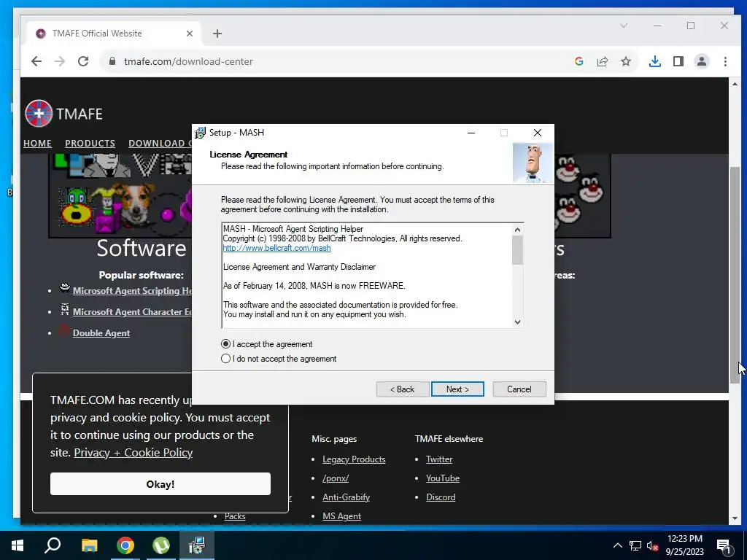Viewport: 747px width, 560px height.
Task: Click the share page icon in Chrome
Action: (602, 61)
